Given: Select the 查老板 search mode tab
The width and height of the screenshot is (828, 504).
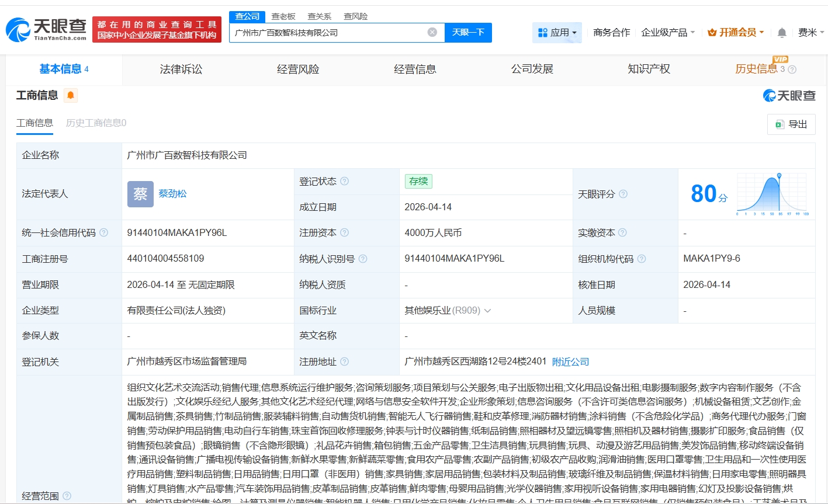Looking at the screenshot, I should (283, 16).
